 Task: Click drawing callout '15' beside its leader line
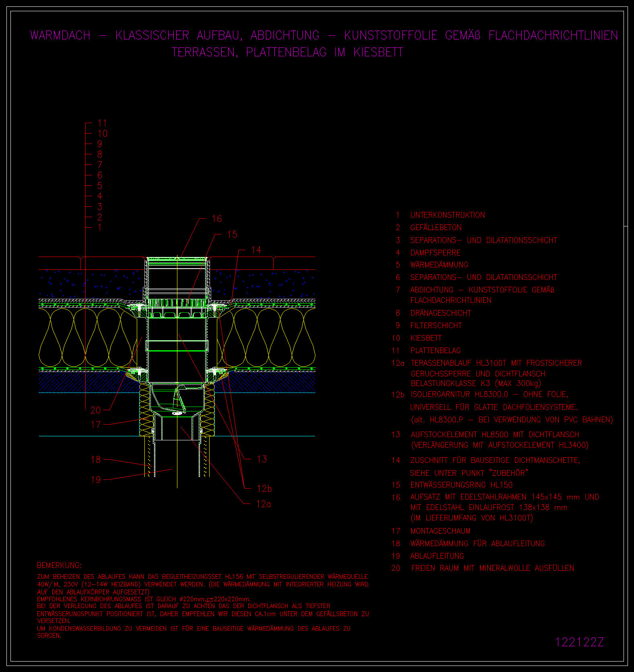[x=233, y=234]
